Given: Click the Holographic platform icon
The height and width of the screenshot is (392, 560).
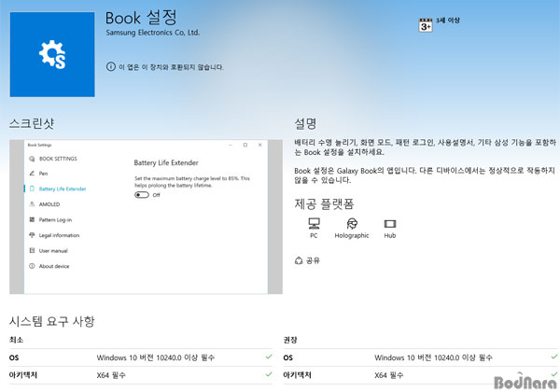Looking at the screenshot, I should tap(352, 223).
